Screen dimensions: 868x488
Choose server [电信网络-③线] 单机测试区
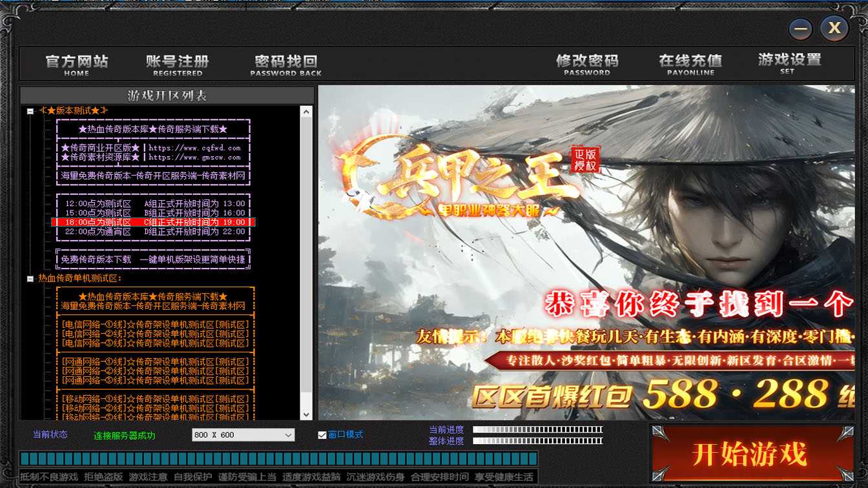pos(155,343)
